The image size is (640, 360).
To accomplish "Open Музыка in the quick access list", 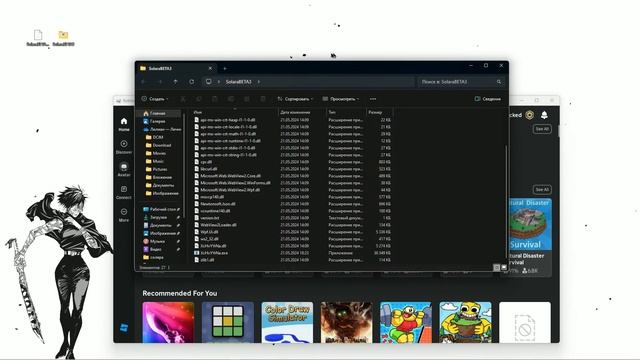I will pyautogui.click(x=157, y=241).
